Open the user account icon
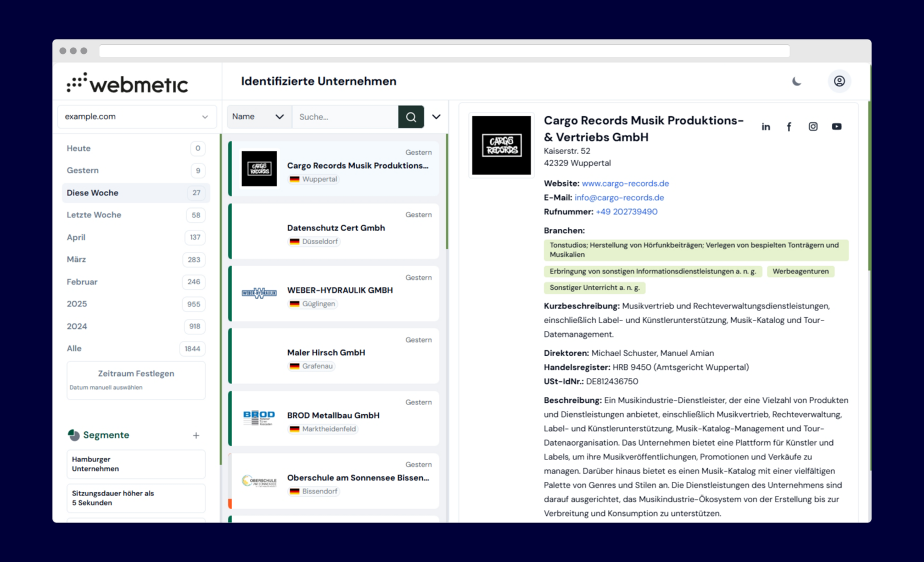Viewport: 924px width, 562px height. click(x=839, y=81)
